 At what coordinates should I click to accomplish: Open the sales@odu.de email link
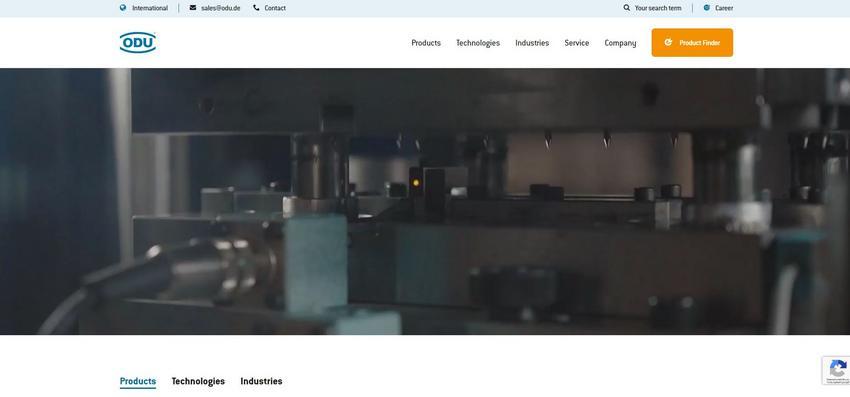[221, 8]
